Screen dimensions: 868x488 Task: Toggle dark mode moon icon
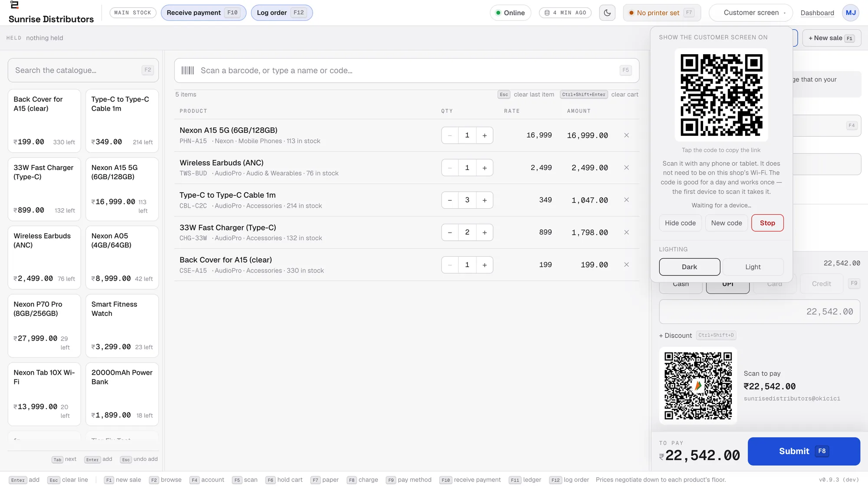click(x=607, y=13)
